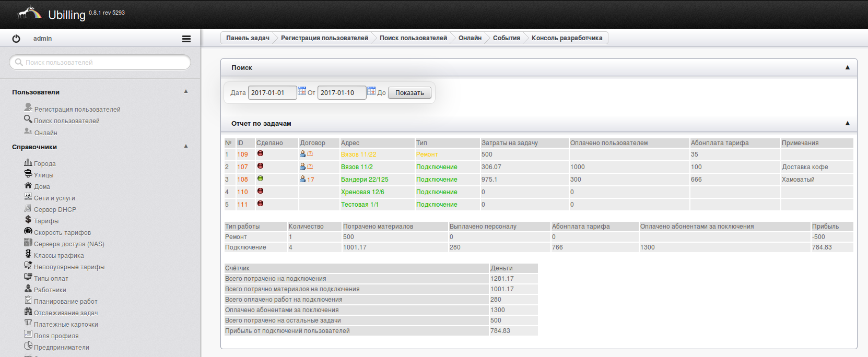Click the power logout icon beside admin

pyautogui.click(x=16, y=39)
